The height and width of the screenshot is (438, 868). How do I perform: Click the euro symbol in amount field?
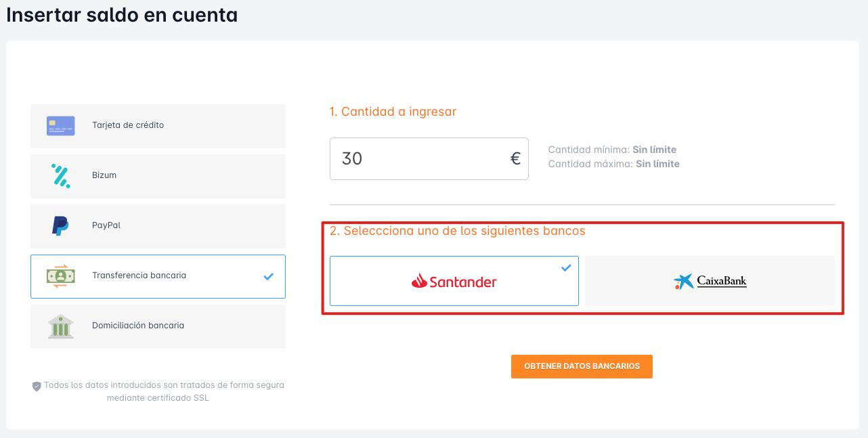pyautogui.click(x=515, y=159)
